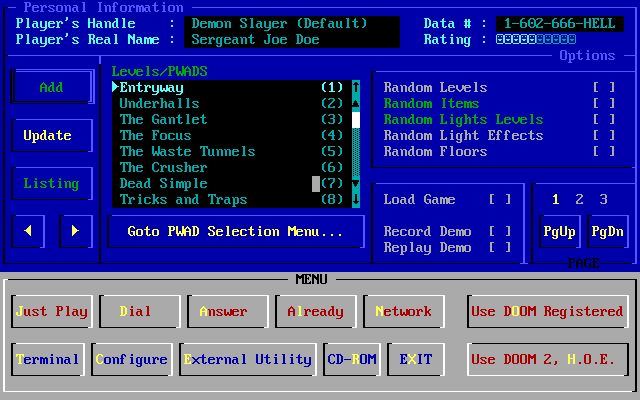Toggle Random Levels checkbox
The image size is (640, 400).
(x=604, y=87)
